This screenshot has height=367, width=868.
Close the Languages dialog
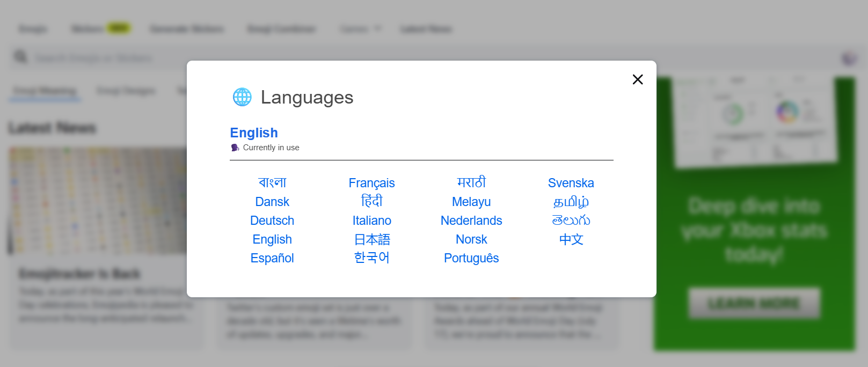[638, 79]
